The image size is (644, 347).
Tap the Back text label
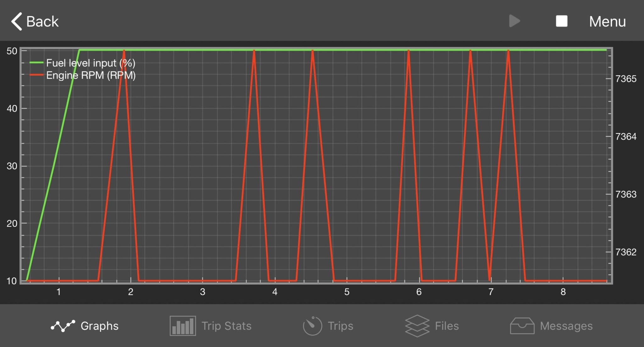pos(42,21)
